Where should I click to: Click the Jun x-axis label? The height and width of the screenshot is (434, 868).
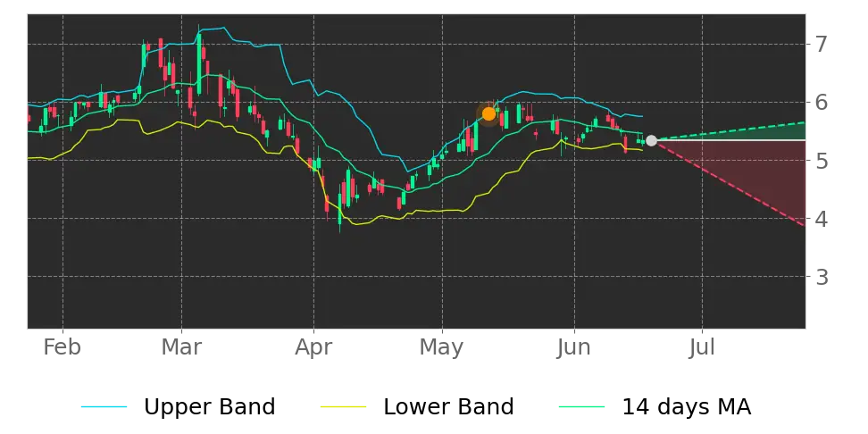click(x=574, y=347)
